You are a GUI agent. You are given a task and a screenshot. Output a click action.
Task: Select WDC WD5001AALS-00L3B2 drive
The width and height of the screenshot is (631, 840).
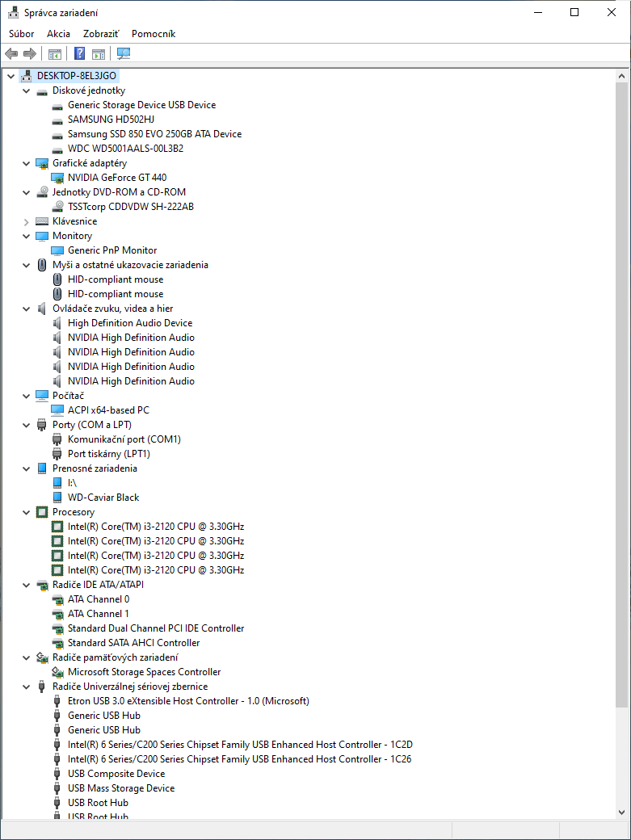125,149
